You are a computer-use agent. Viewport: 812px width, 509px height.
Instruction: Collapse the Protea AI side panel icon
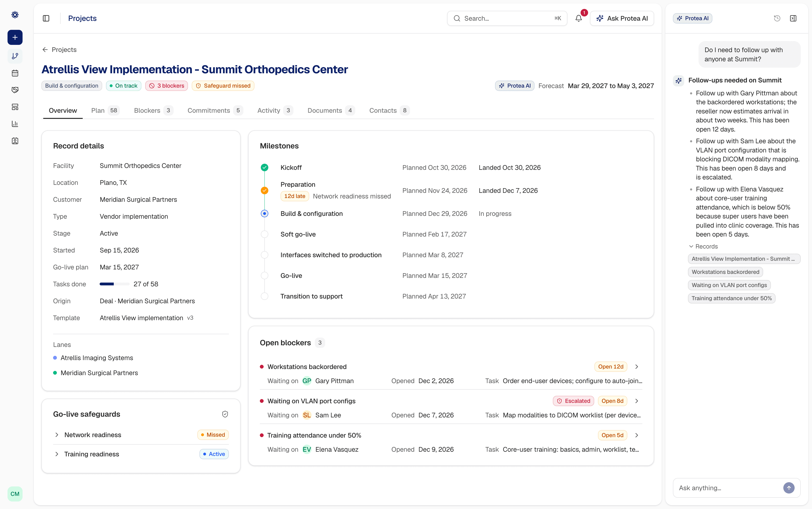(793, 19)
